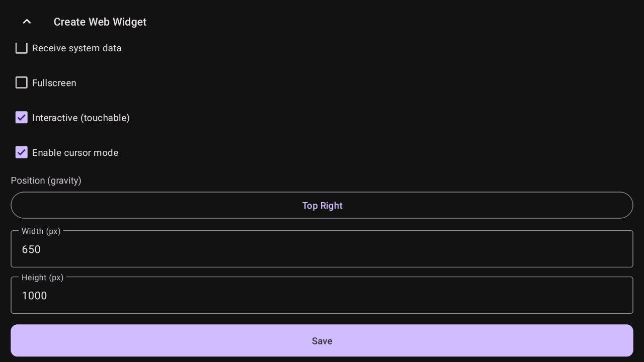Focus the Height (px) input field

coord(322,296)
